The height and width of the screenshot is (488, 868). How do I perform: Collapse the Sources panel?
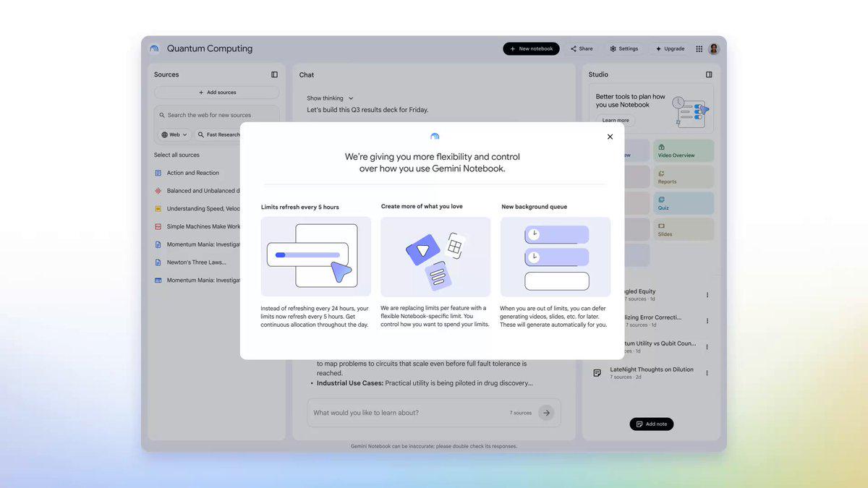pyautogui.click(x=274, y=74)
